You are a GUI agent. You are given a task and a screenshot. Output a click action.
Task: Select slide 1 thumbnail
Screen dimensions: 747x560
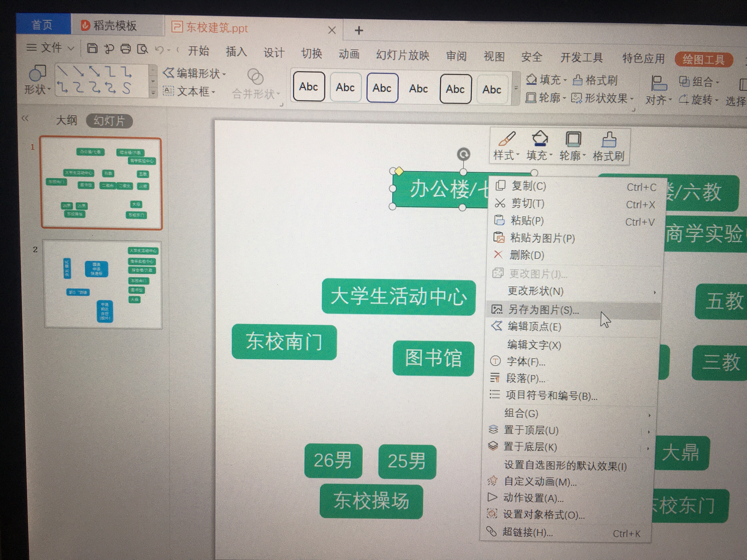[101, 183]
